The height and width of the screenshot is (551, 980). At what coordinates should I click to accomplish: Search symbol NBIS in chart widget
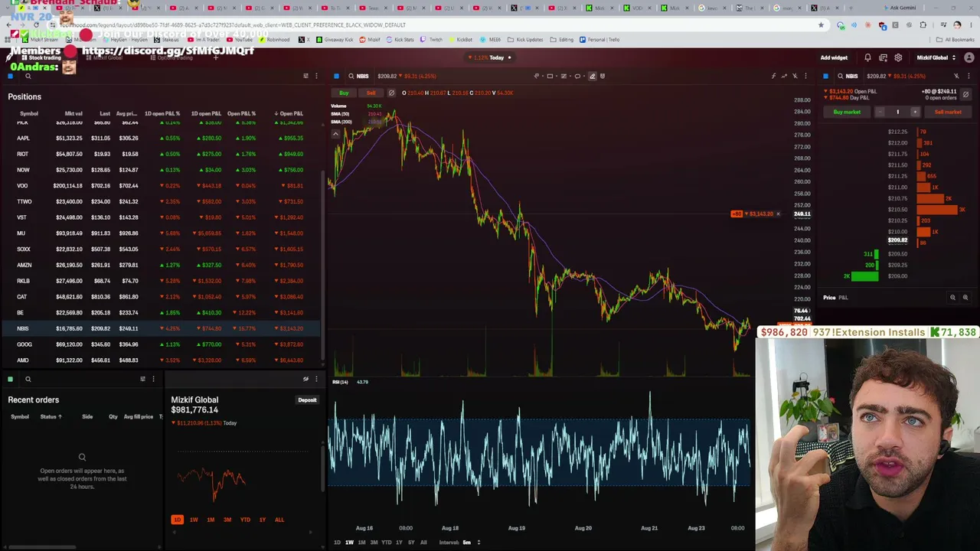pos(357,76)
